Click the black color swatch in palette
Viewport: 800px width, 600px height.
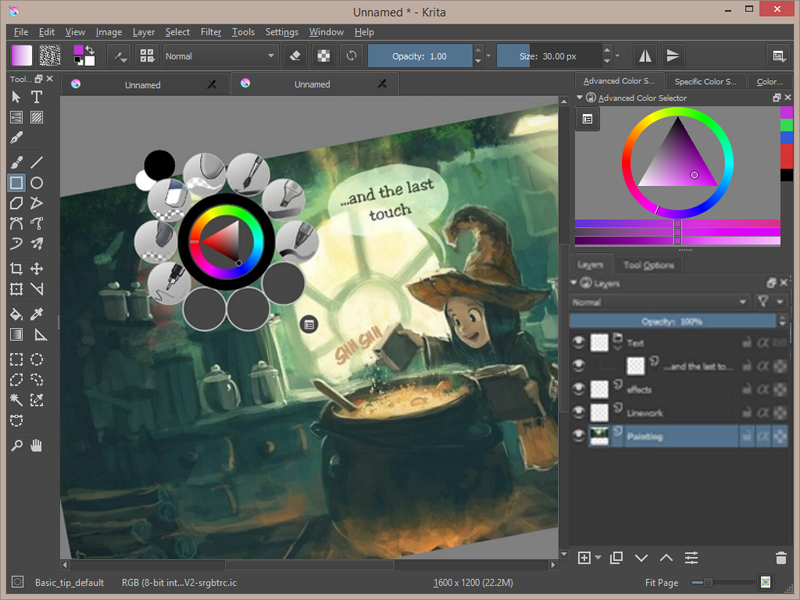coord(159,163)
